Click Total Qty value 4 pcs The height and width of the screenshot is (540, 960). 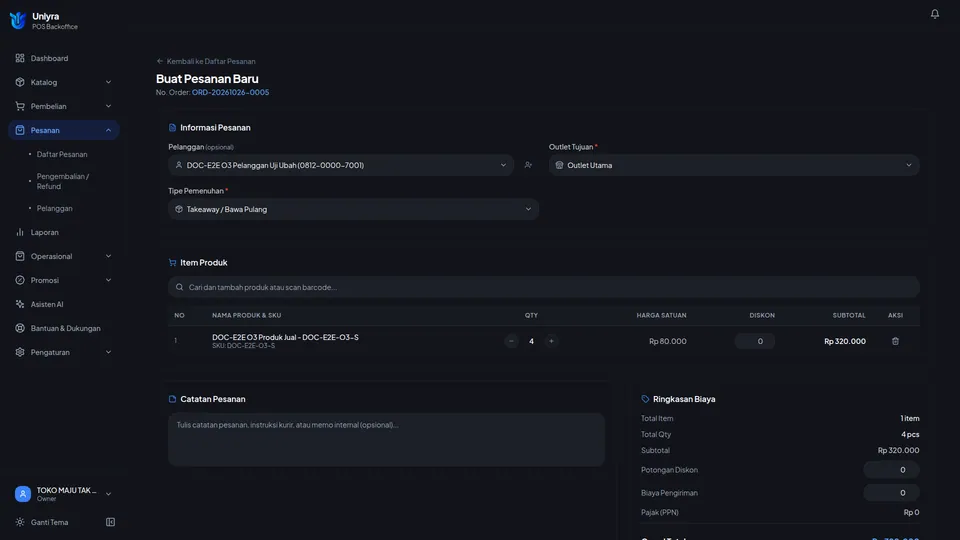point(910,434)
